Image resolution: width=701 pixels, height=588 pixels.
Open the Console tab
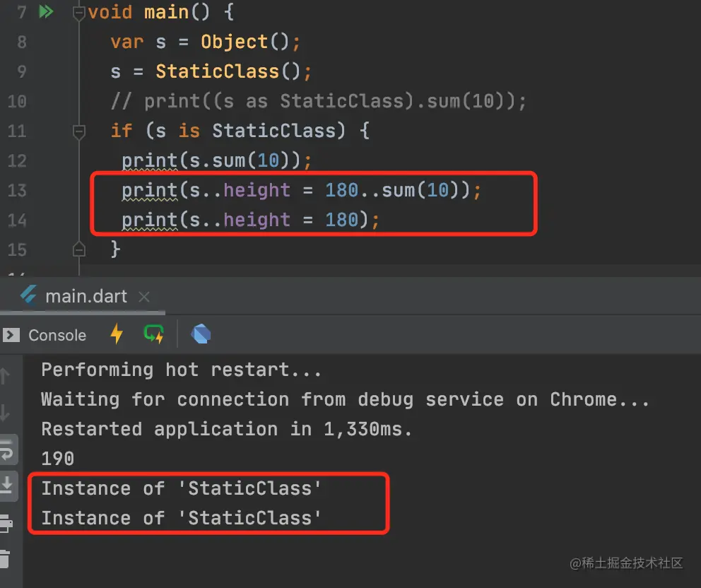[x=45, y=335]
